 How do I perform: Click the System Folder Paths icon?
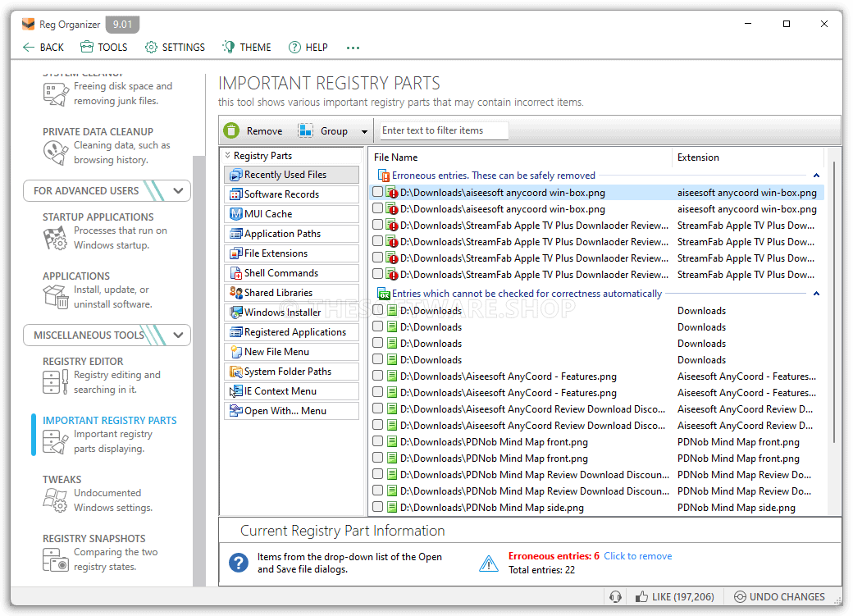click(235, 372)
